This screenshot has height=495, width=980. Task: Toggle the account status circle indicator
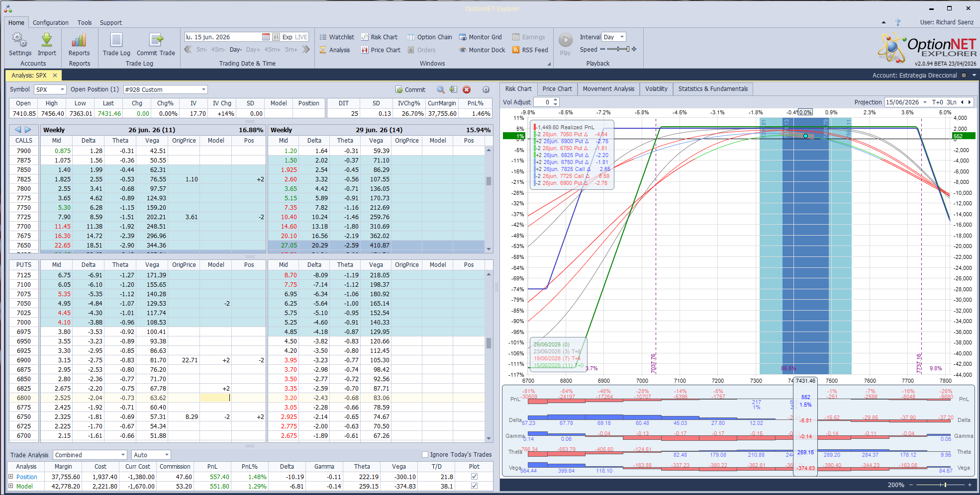(x=964, y=75)
